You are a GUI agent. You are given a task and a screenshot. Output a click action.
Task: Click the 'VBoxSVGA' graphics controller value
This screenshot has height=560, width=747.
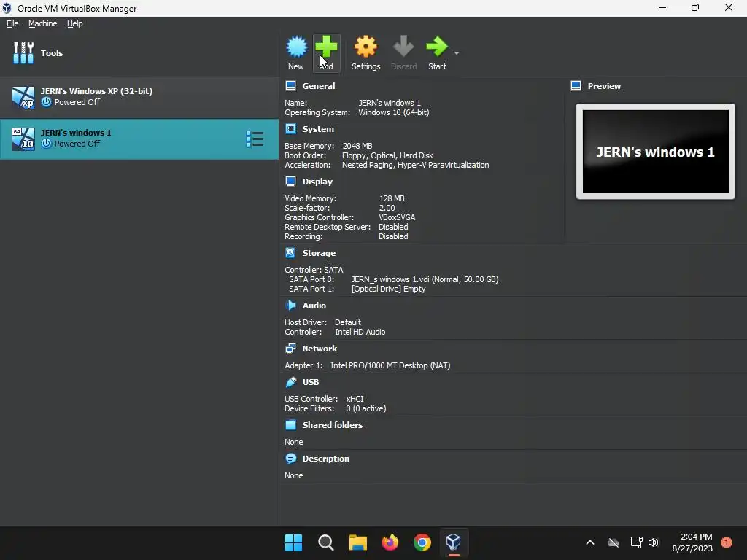[x=397, y=217]
